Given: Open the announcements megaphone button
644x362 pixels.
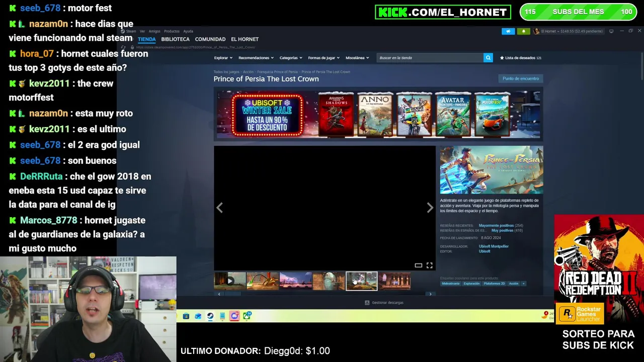Looking at the screenshot, I should tap(508, 31).
